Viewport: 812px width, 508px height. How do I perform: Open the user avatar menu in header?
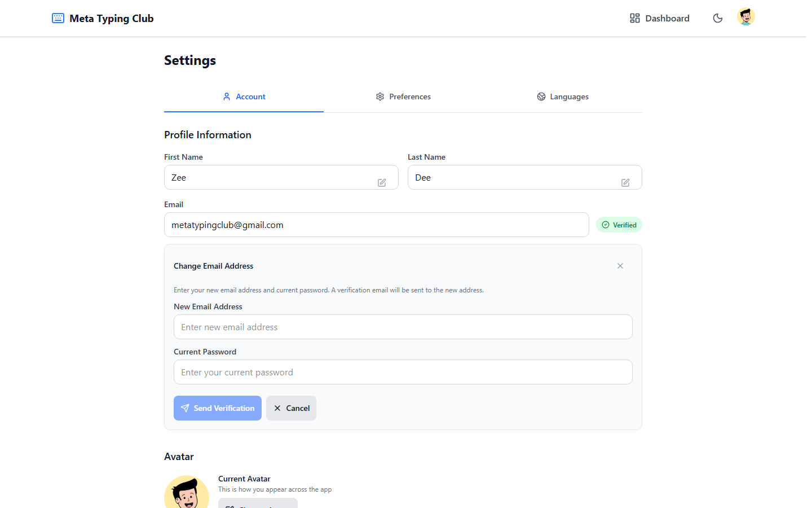click(x=746, y=17)
